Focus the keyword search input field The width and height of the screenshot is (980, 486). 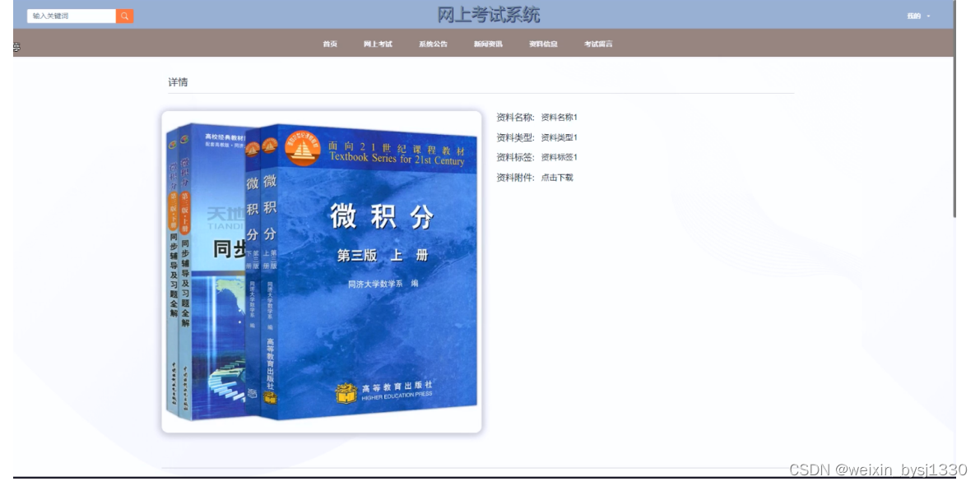72,16
